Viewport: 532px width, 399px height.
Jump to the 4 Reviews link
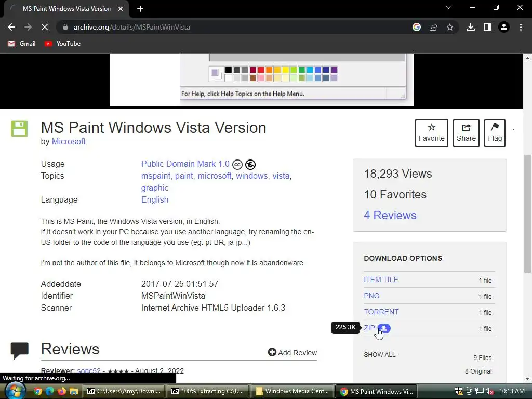point(390,215)
